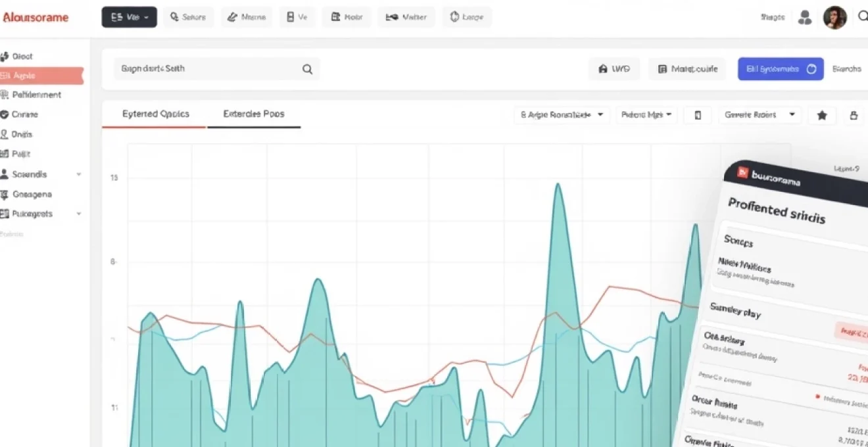The image size is (868, 447).
Task: Select the 'Eyterted Qpoics' tab
Action: (x=155, y=114)
